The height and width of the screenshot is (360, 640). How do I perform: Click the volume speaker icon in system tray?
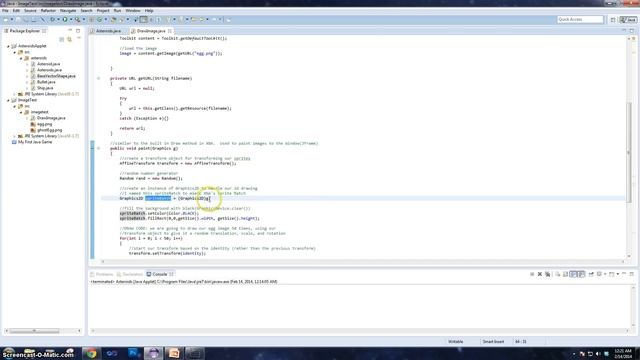click(598, 354)
